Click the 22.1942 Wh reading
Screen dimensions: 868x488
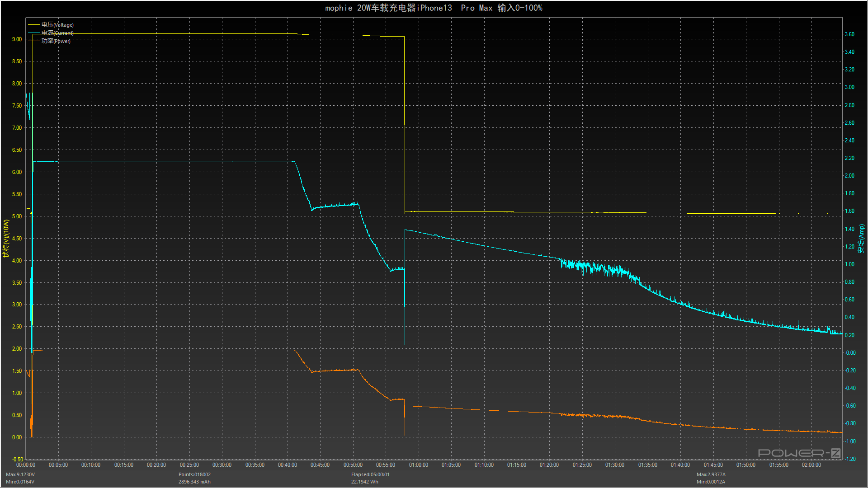[x=365, y=482]
